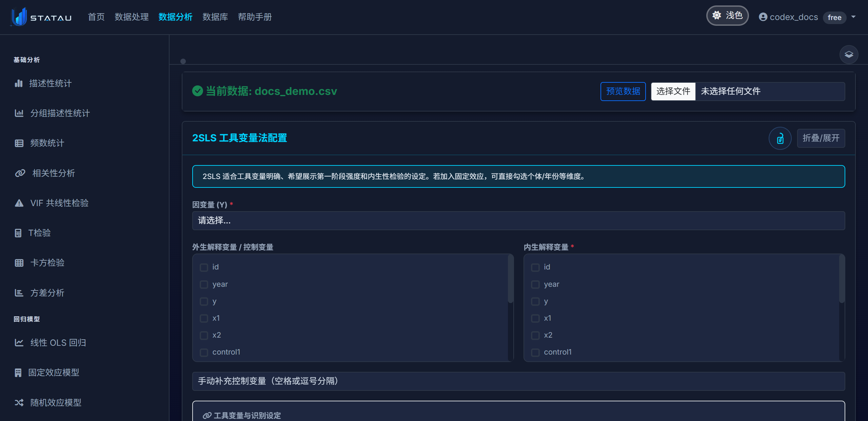This screenshot has width=868, height=421.
Task: Check control1 in 内生解释变量 list
Action: tap(535, 353)
